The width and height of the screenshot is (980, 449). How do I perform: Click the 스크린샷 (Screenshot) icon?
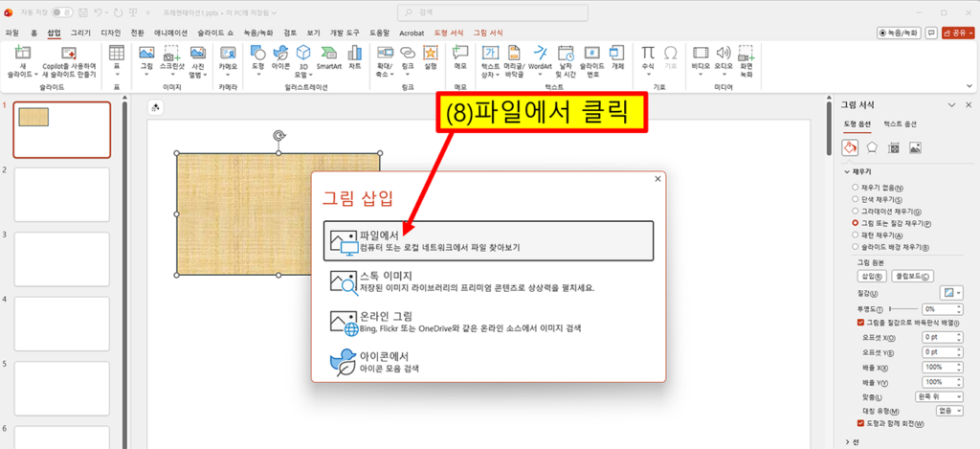coord(172,54)
